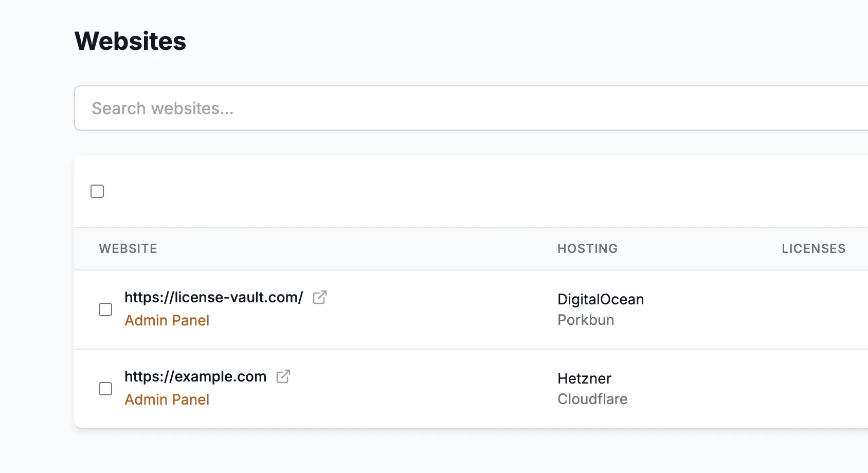Select the example.com row checkbox
Viewport: 868px width, 473px height.
(105, 389)
